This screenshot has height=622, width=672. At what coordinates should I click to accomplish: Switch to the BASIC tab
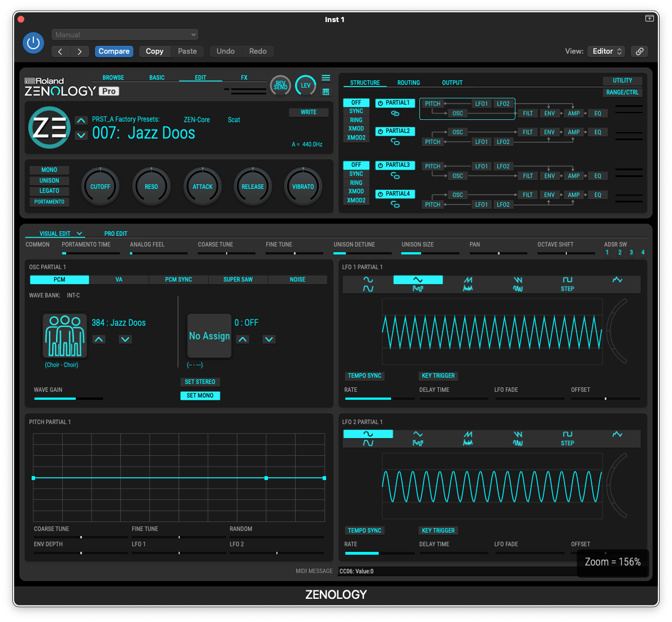(157, 77)
